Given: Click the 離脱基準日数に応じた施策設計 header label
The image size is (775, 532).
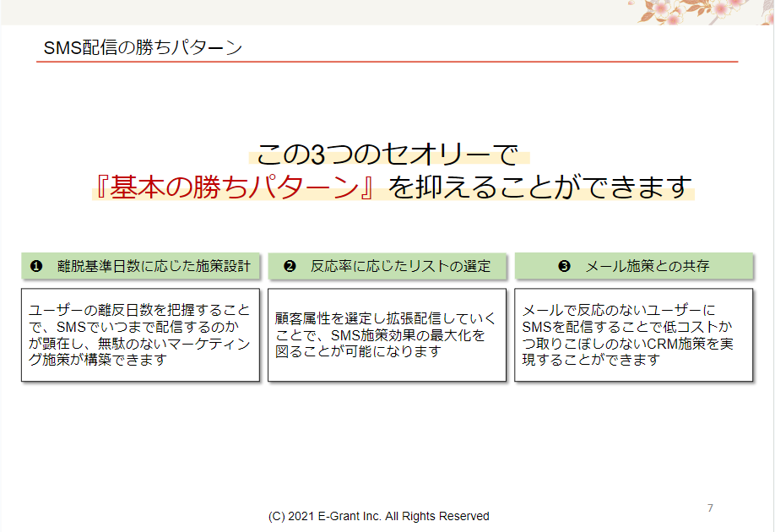Looking at the screenshot, I should coord(154,266).
